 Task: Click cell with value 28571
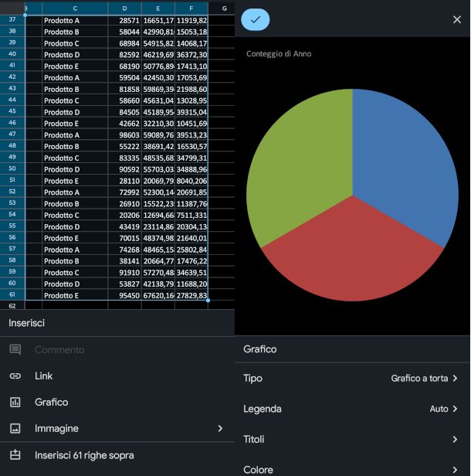(124, 20)
